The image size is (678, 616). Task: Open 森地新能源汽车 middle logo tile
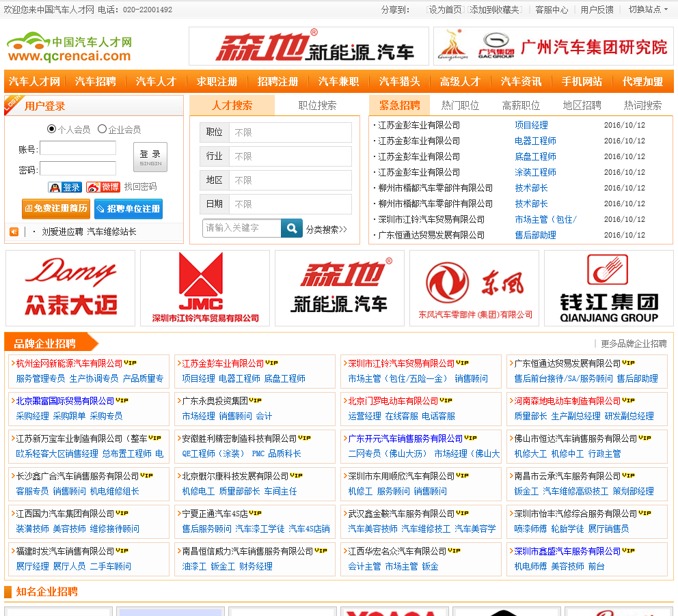coord(340,288)
